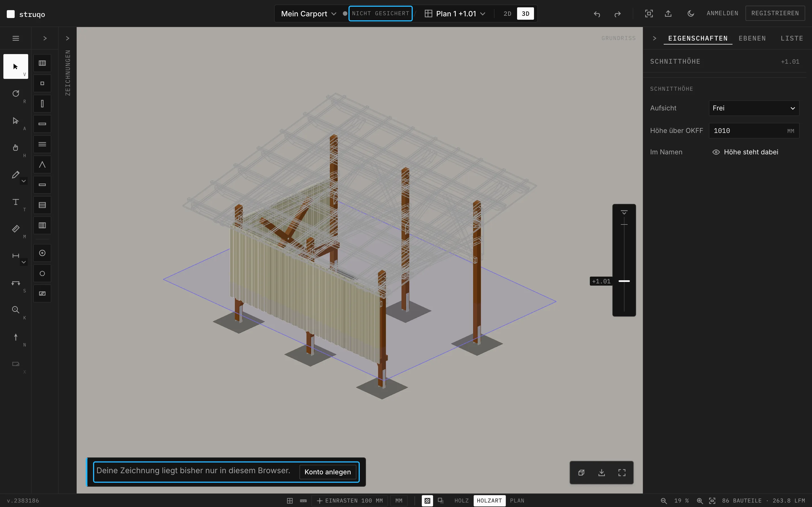Viewport: 812px width, 507px height.
Task: Select the measure ruler tool
Action: 16,229
